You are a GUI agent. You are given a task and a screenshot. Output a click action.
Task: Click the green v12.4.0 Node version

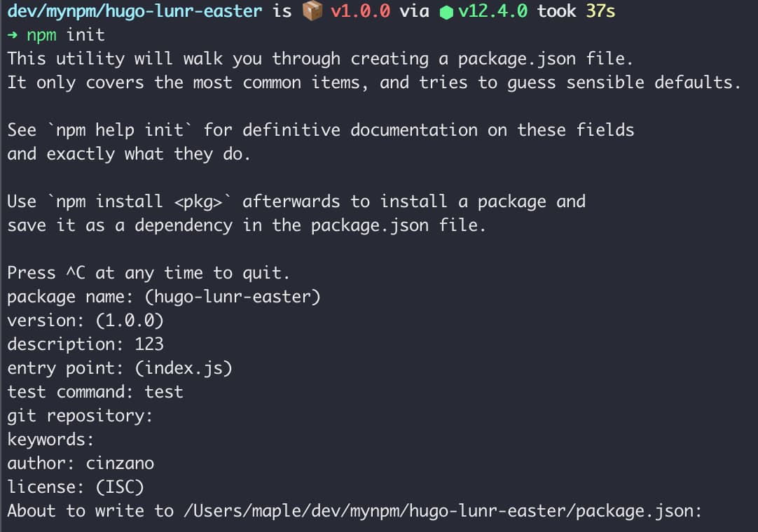click(492, 10)
